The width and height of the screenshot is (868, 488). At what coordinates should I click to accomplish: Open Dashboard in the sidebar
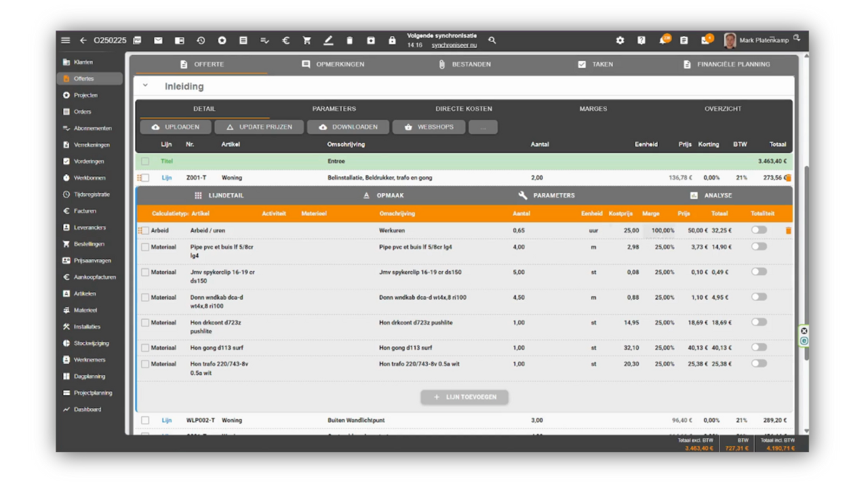click(90, 409)
